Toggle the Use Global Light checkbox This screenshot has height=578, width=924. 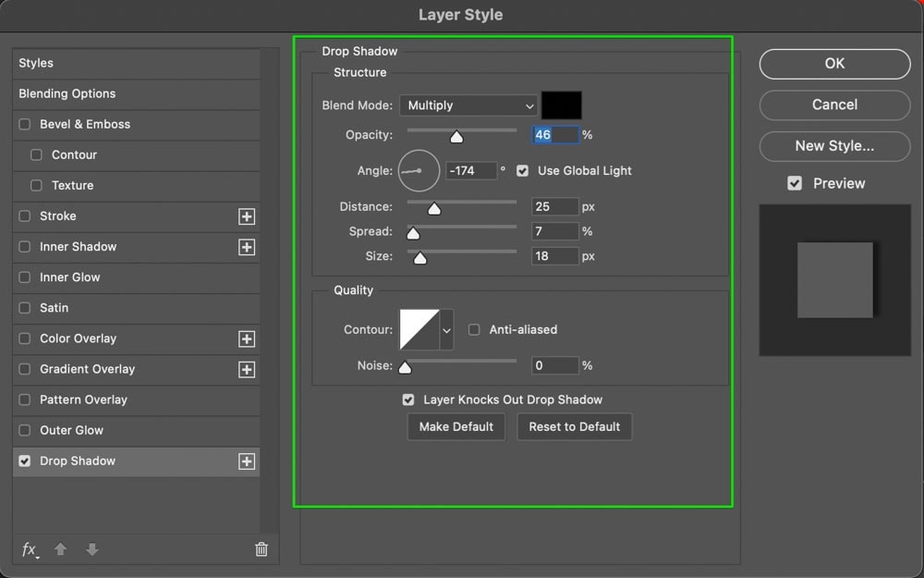523,171
